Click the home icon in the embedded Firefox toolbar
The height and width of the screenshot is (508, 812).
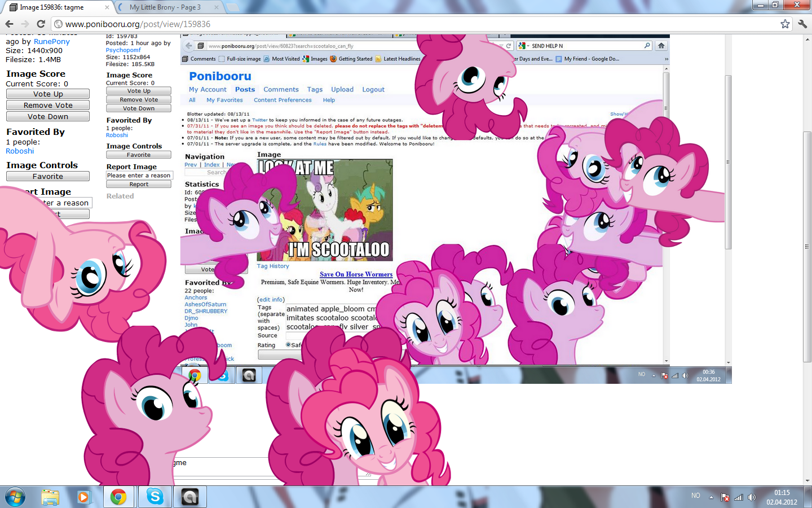coord(661,46)
